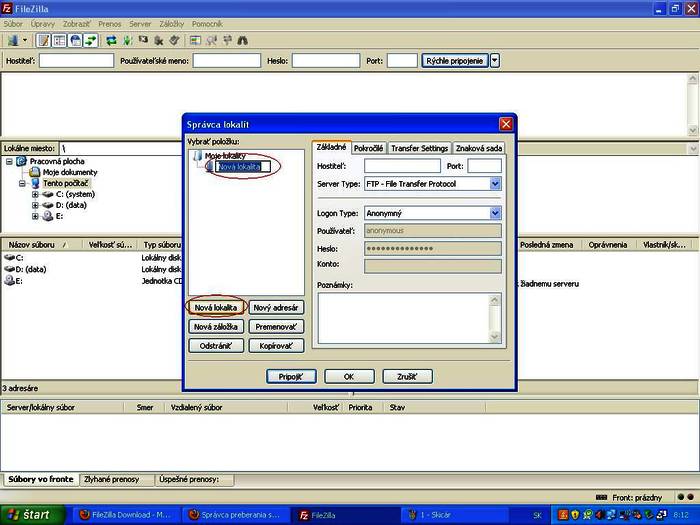Toggle local directory tree view icon
The width and height of the screenshot is (700, 525).
(x=59, y=41)
